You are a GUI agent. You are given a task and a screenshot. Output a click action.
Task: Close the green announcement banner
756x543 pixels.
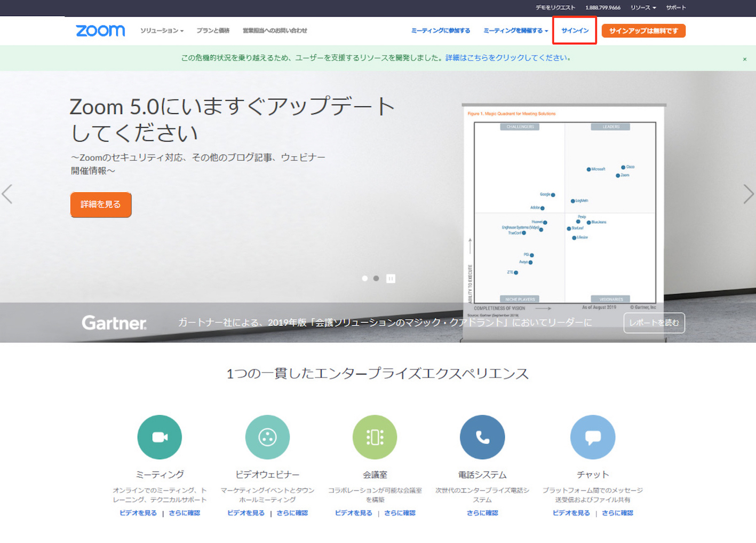click(x=745, y=59)
